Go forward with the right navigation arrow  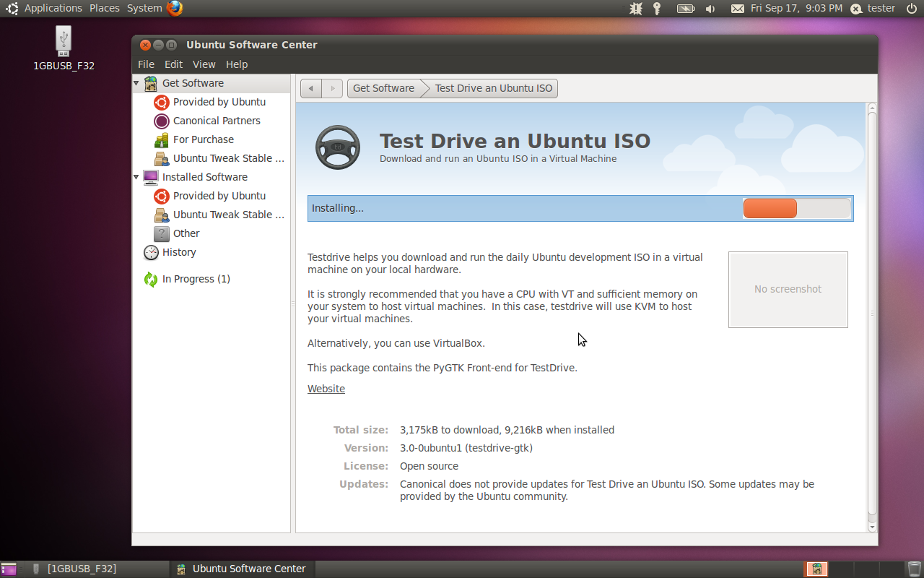tap(332, 89)
